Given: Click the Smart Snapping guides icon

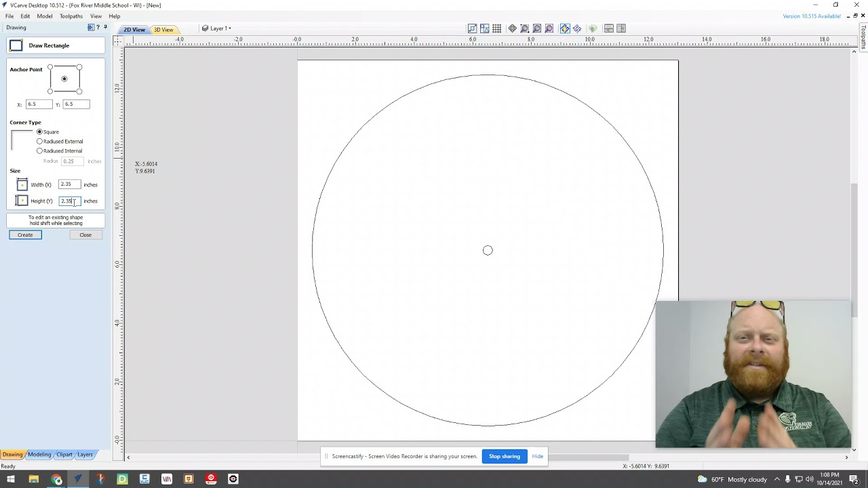Looking at the screenshot, I should [x=484, y=28].
